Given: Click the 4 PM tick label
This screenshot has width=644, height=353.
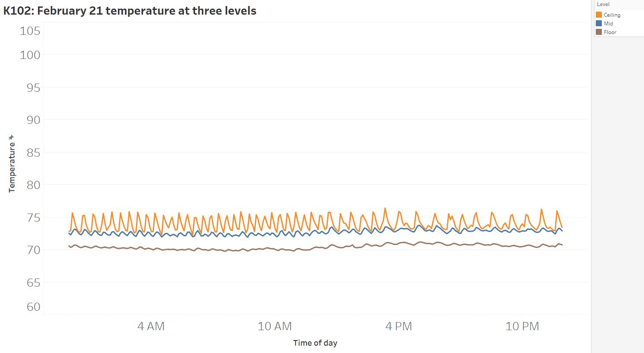Looking at the screenshot, I should tap(399, 326).
